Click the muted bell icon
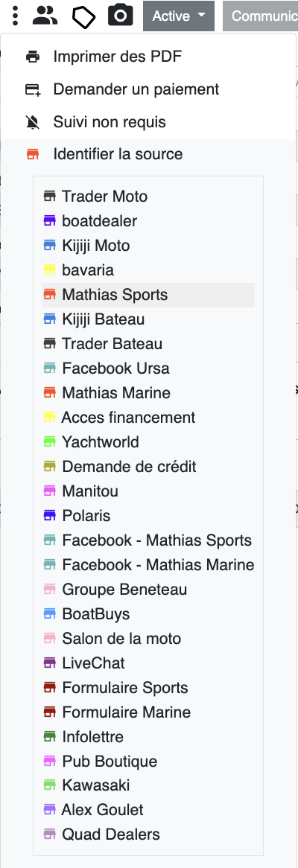 pos(34,122)
